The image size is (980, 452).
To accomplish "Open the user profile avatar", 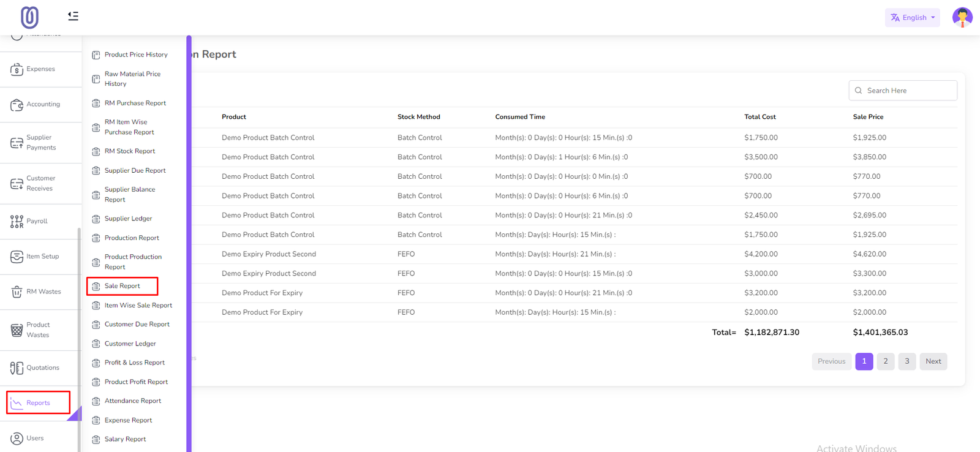I will pyautogui.click(x=962, y=17).
